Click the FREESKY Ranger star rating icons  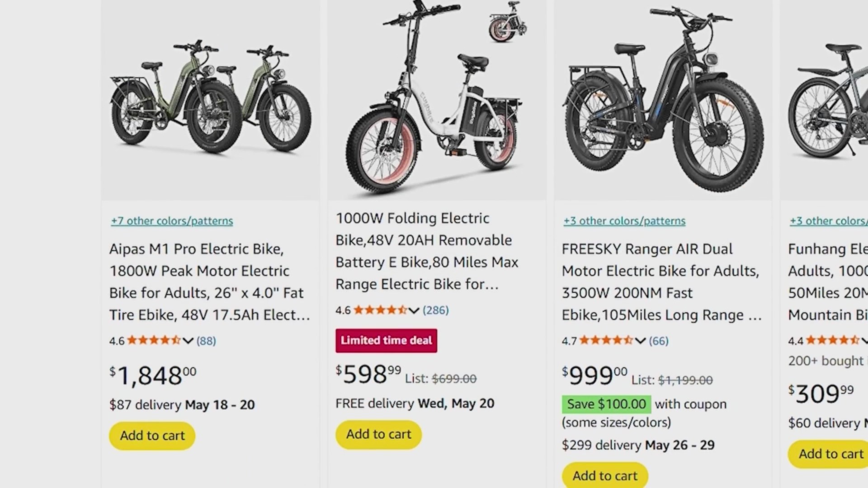[x=606, y=340]
